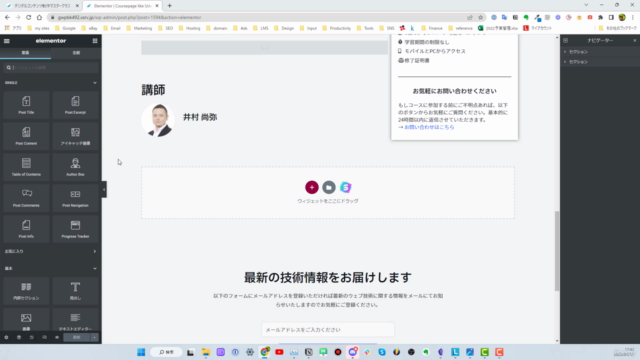The width and height of the screenshot is (640, 360).
Task: Open responsive mode icon in footer
Action: (x=44, y=338)
